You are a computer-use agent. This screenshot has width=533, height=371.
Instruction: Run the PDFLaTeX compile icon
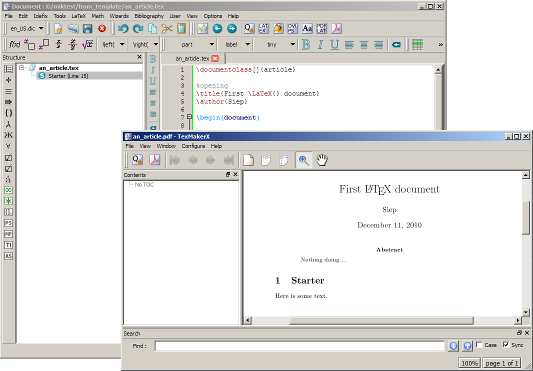tap(322, 29)
